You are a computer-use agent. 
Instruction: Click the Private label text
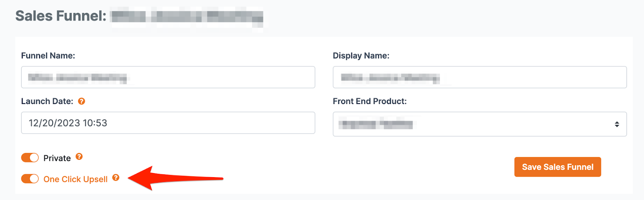(x=57, y=158)
